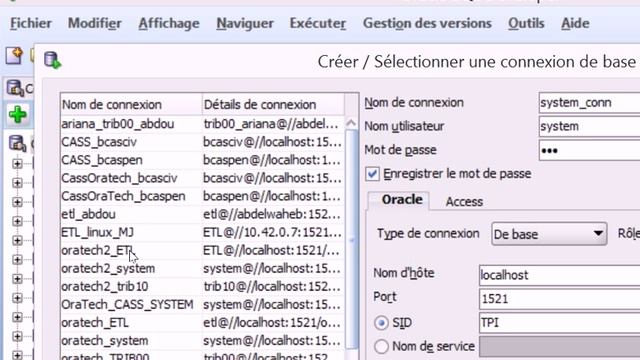Open the Affichage menu
The width and height of the screenshot is (640, 360).
tap(169, 23)
